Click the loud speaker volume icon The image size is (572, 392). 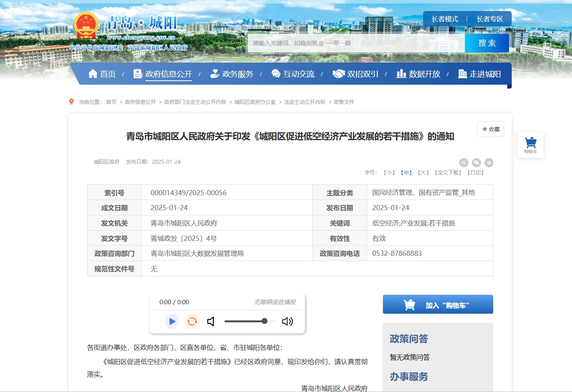(x=287, y=322)
